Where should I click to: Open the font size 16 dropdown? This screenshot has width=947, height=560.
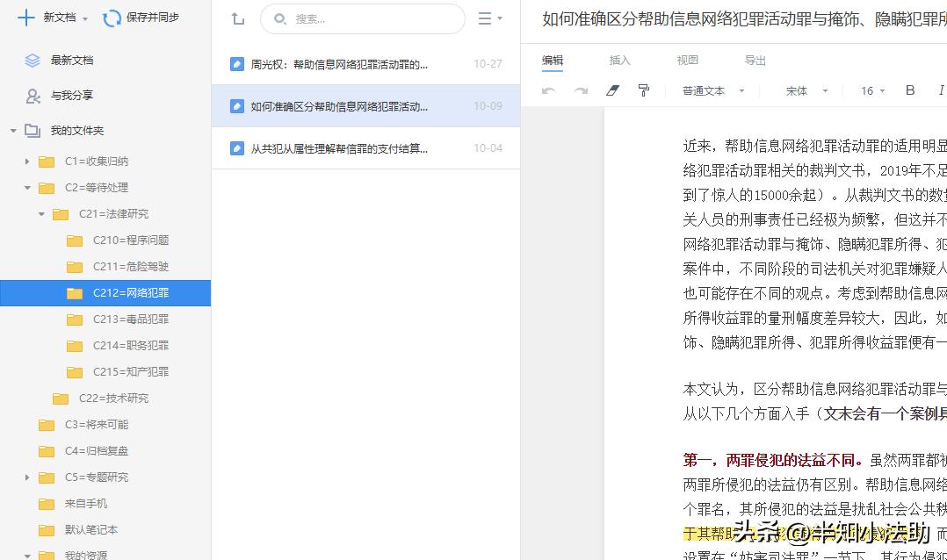[x=871, y=90]
